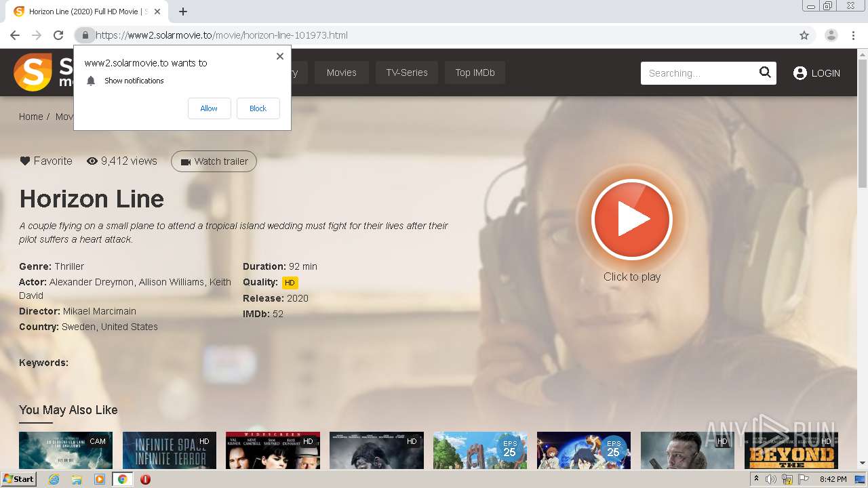Click the Chrome taskbar icon
This screenshot has width=868, height=488.
(x=123, y=479)
